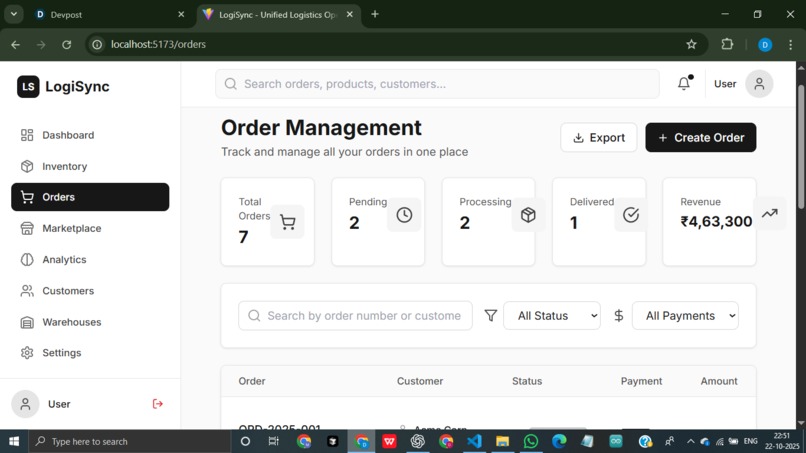The height and width of the screenshot is (453, 806).
Task: Show hidden system tray icons
Action: click(690, 441)
